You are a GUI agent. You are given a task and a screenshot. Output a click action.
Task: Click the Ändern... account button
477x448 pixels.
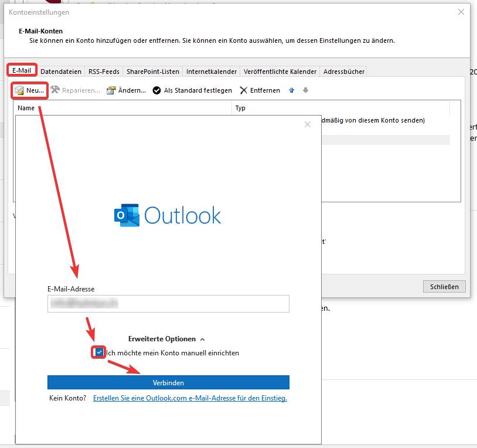tap(126, 90)
